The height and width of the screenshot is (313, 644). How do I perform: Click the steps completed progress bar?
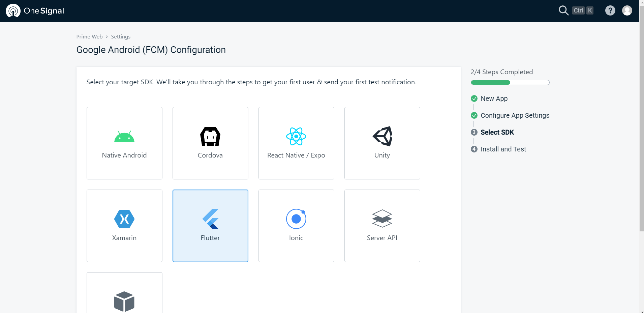pos(510,83)
